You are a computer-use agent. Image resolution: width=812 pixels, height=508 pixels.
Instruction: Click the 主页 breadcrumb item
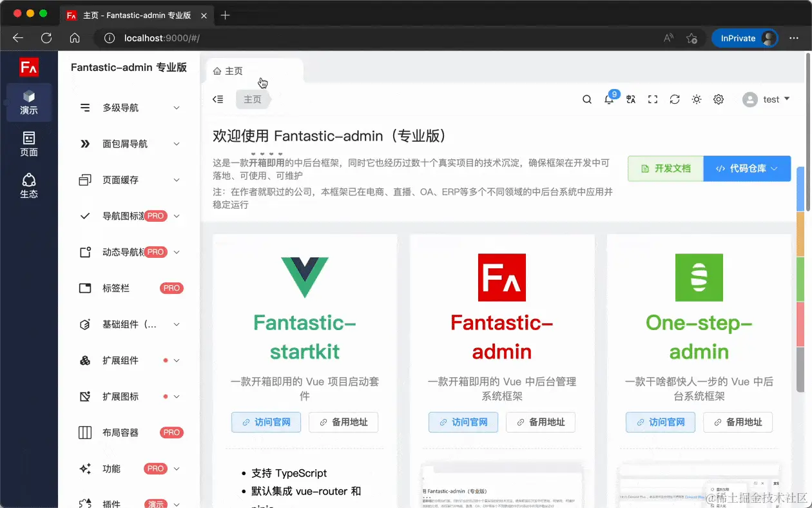[253, 99]
